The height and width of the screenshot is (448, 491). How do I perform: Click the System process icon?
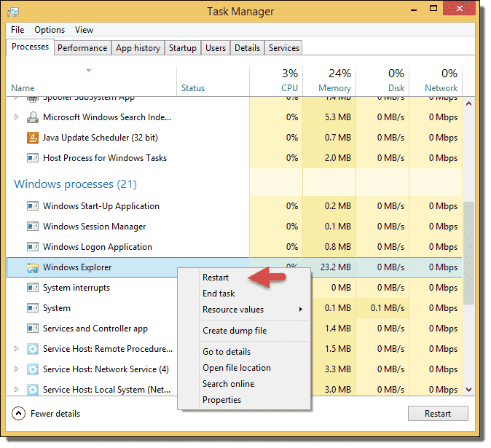click(x=33, y=308)
